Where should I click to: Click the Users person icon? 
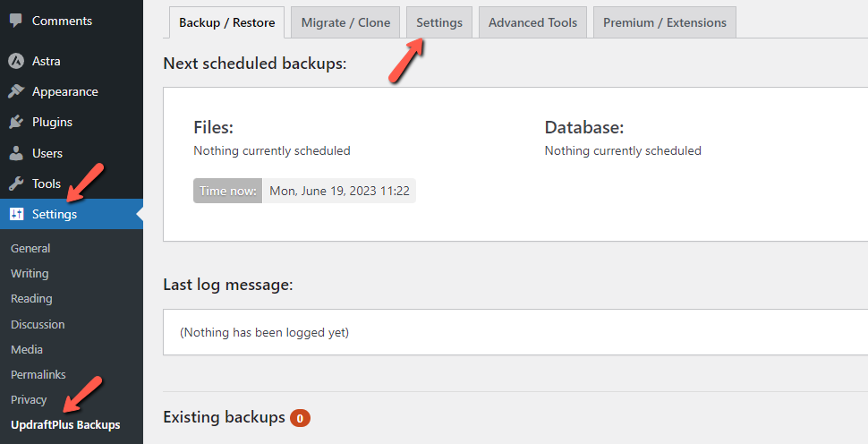click(16, 153)
